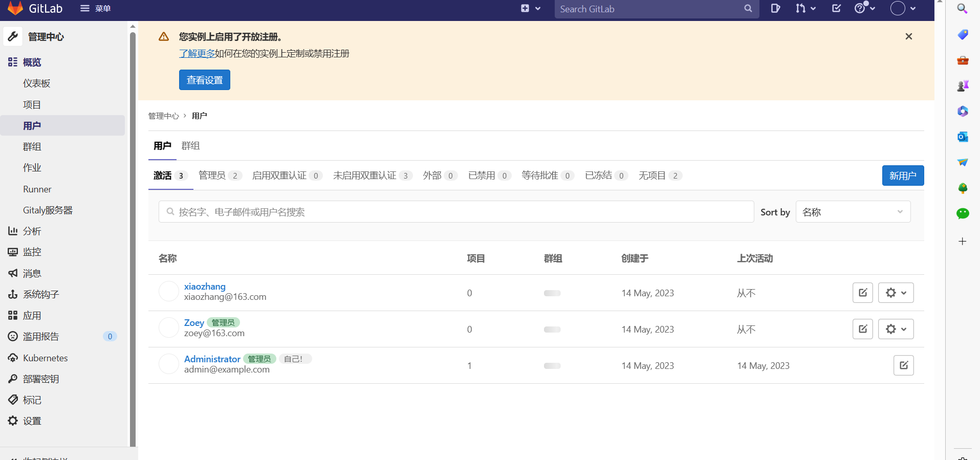
Task: Open the user avatar menu
Action: click(903, 9)
